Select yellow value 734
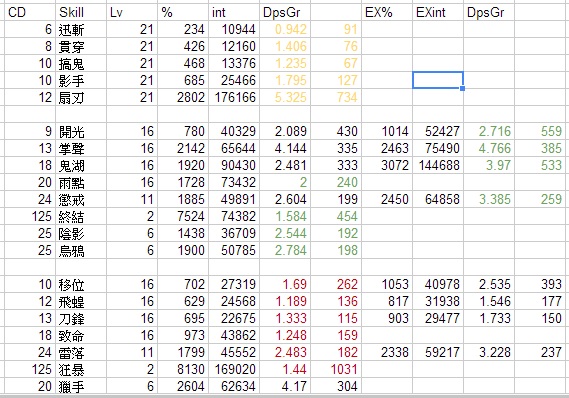The image size is (569, 398). click(x=336, y=97)
